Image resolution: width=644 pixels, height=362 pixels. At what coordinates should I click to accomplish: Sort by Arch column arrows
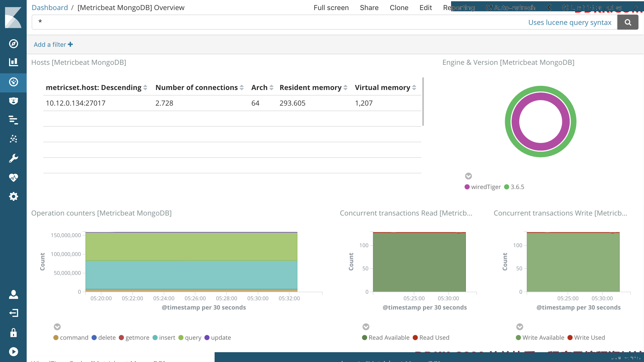coord(271,88)
